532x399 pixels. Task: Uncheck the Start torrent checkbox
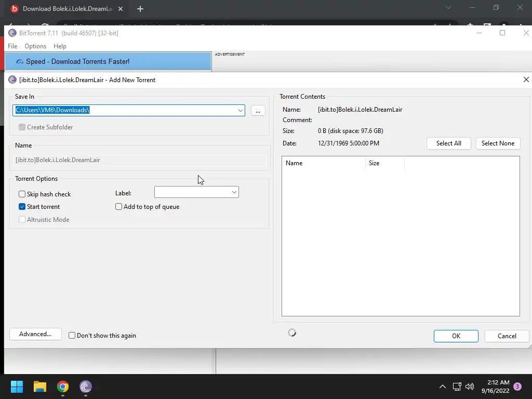point(22,207)
